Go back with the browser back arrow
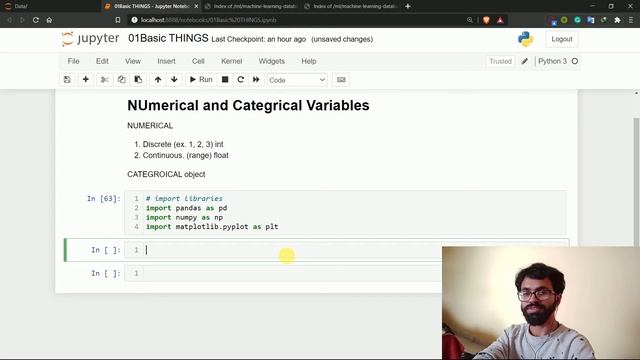Viewport: 640px width, 360px height. [9, 20]
